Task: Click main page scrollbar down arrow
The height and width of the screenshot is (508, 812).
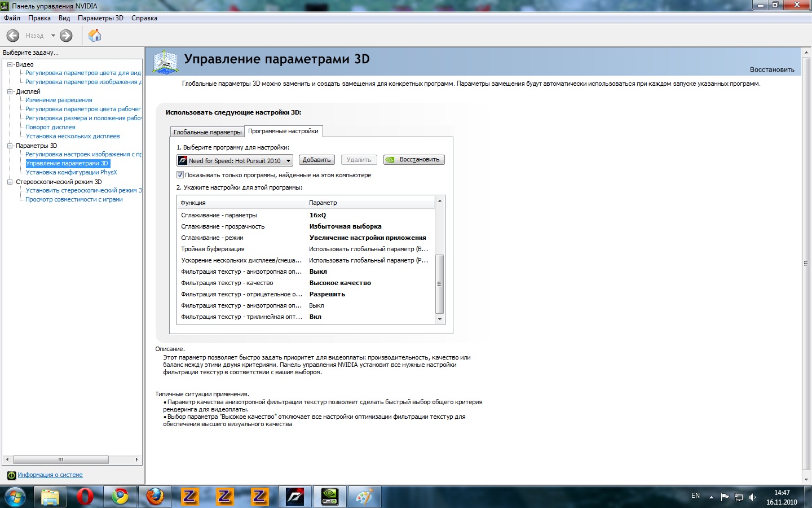Action: [x=806, y=479]
